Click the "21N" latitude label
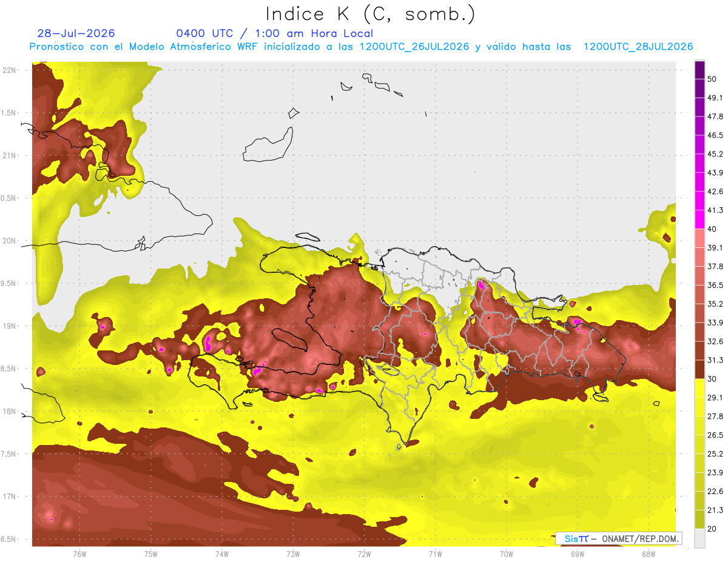The image size is (728, 562). click(9, 155)
